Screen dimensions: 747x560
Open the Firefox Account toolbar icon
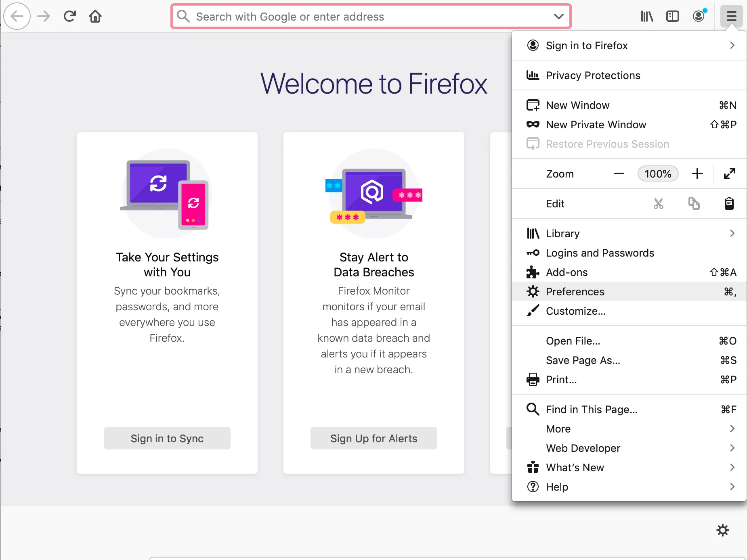point(699,16)
